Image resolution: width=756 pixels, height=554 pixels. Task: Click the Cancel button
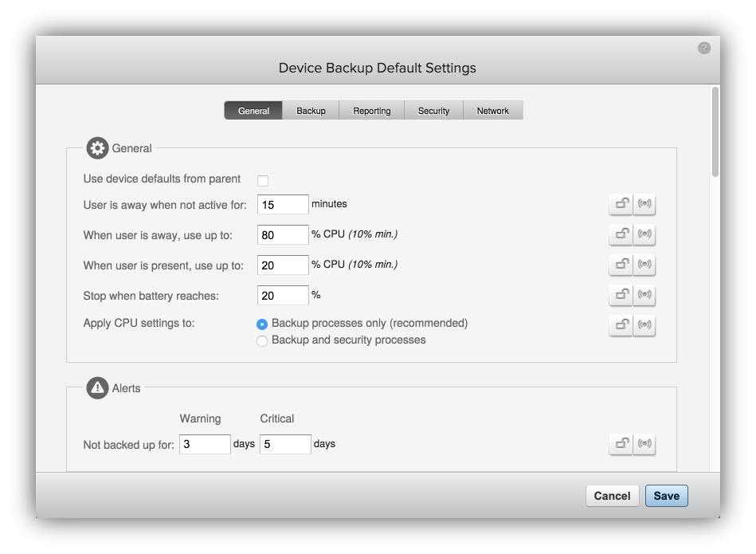(612, 495)
